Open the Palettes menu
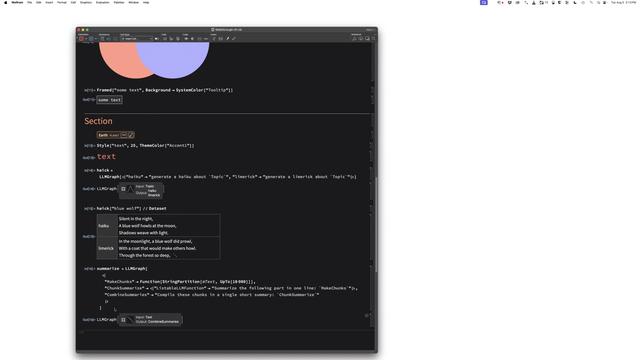 pyautogui.click(x=119, y=2)
